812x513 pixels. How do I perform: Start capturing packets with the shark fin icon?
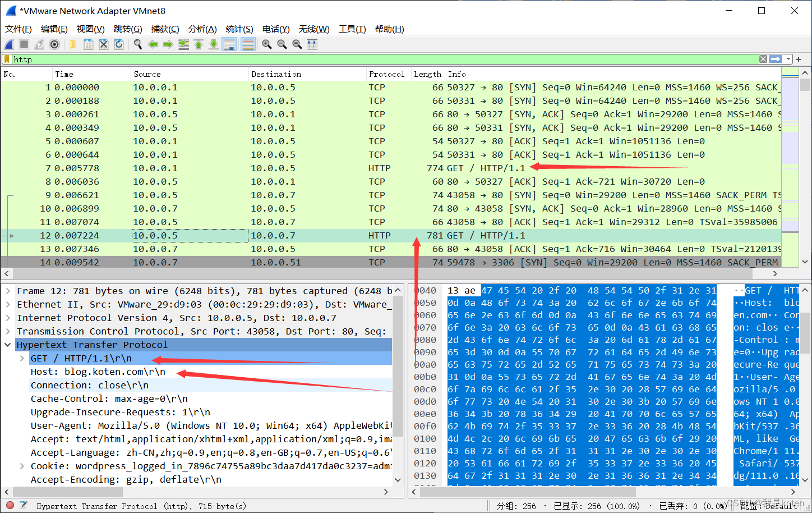coord(10,44)
